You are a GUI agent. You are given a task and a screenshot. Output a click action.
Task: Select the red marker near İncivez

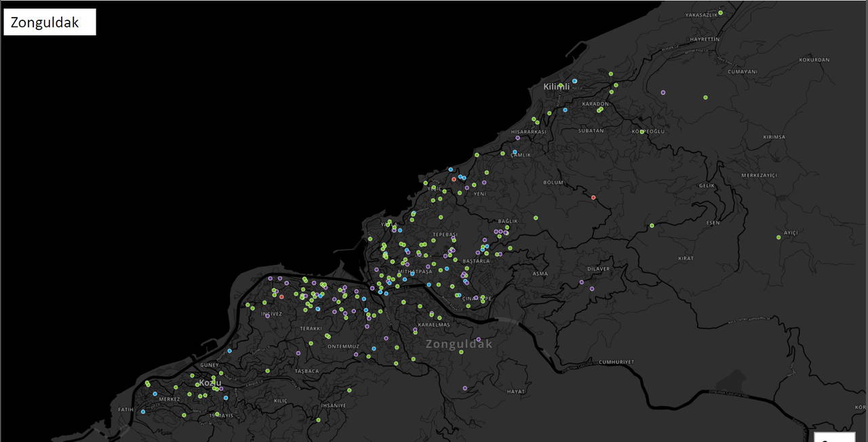(281, 297)
